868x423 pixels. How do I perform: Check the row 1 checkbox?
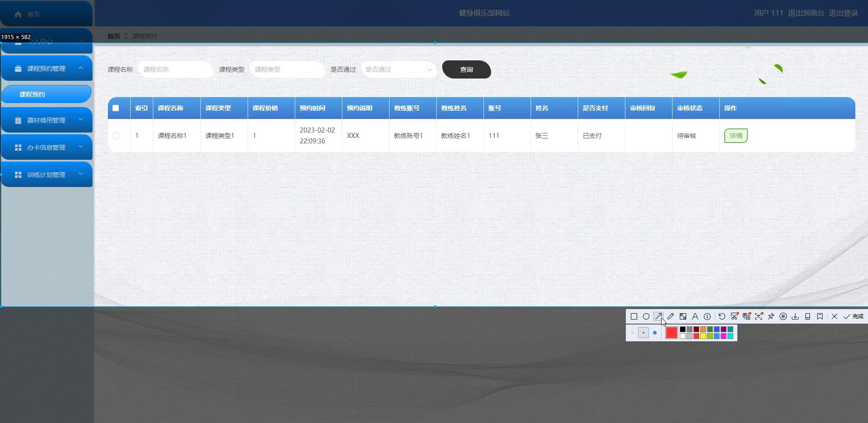(116, 136)
